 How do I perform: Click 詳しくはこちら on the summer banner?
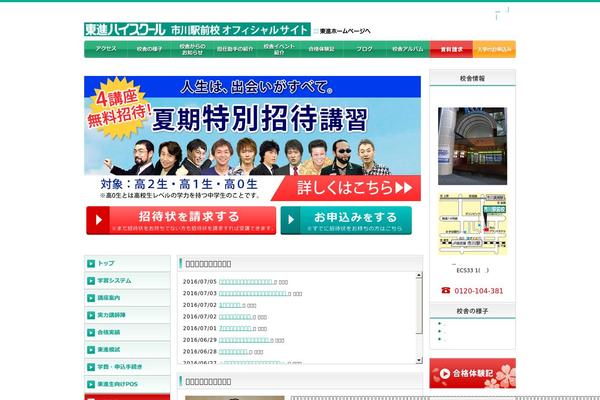[x=348, y=188]
